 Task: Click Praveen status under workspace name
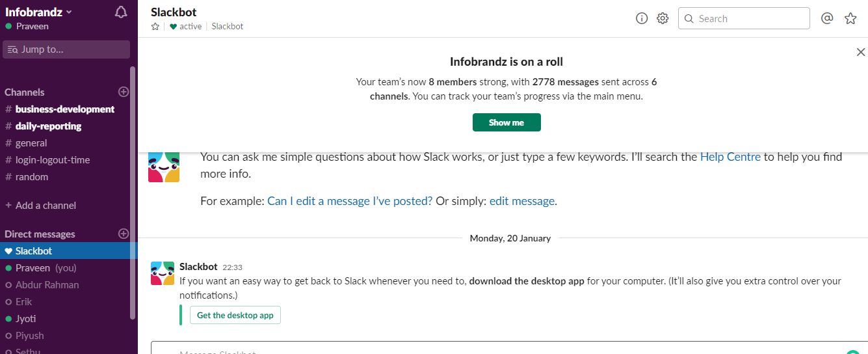pos(27,27)
